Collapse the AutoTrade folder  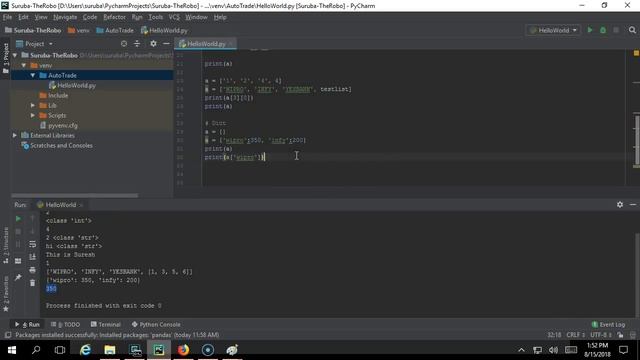(x=33, y=76)
